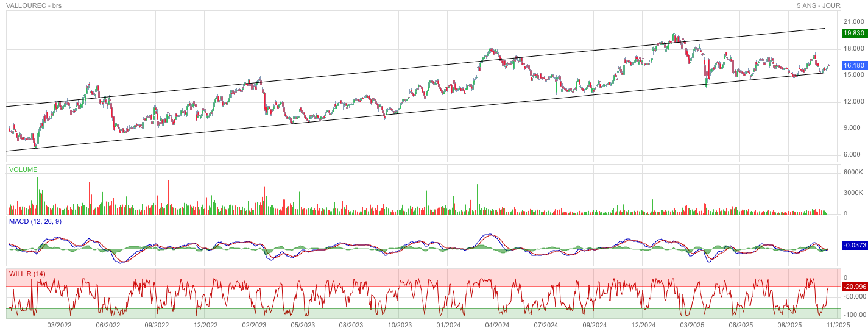Click the 5 ANS - JOUR period label

click(818, 5)
